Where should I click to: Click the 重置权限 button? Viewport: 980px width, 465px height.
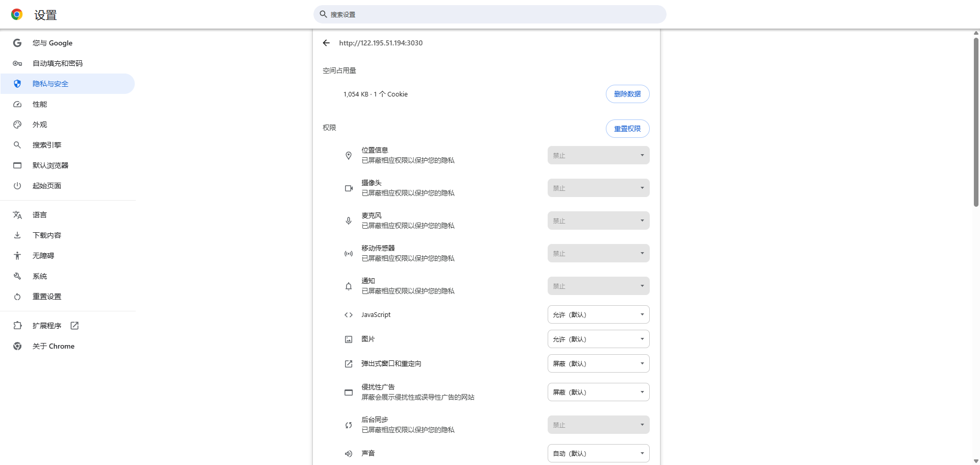[627, 129]
